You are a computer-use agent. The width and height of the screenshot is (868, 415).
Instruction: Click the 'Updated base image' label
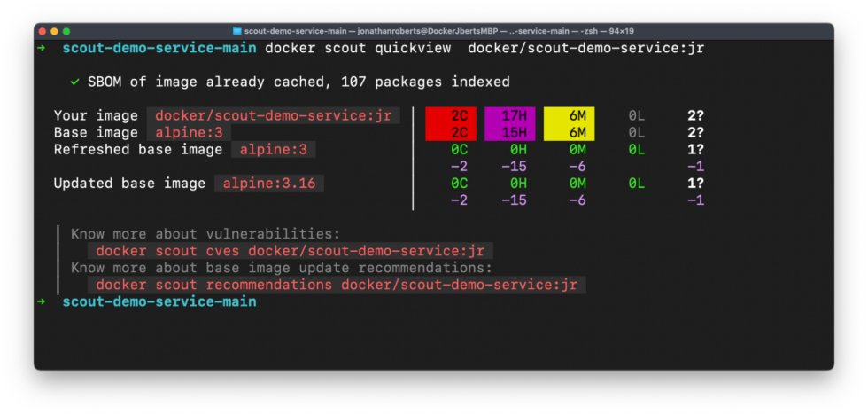pos(129,184)
